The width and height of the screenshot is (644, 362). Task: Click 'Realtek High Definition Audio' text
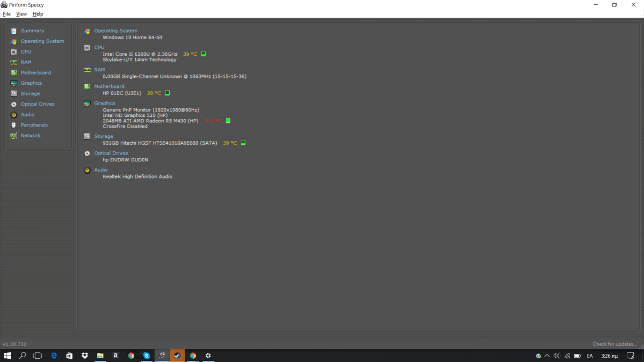[137, 176]
